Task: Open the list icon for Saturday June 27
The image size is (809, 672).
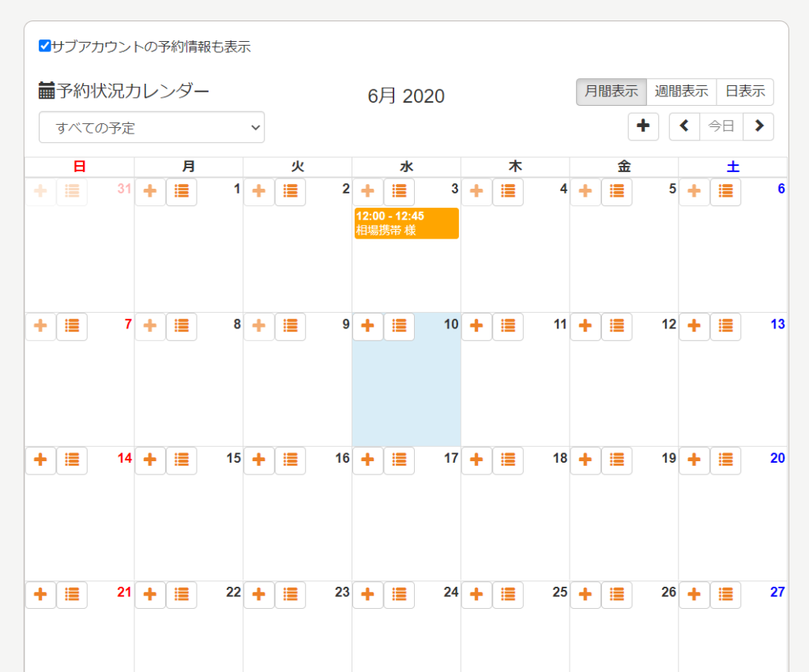Action: (x=725, y=594)
